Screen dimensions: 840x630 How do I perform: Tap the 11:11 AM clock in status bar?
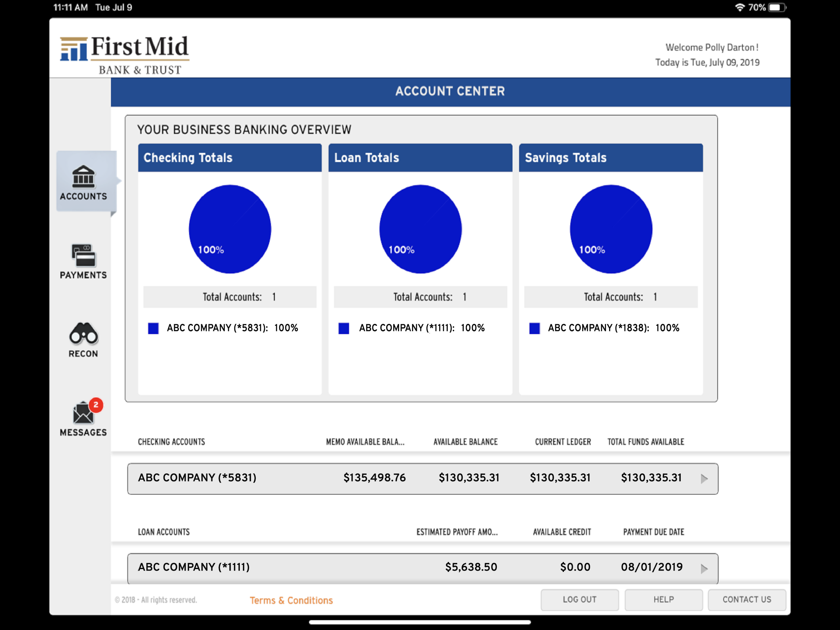70,7
